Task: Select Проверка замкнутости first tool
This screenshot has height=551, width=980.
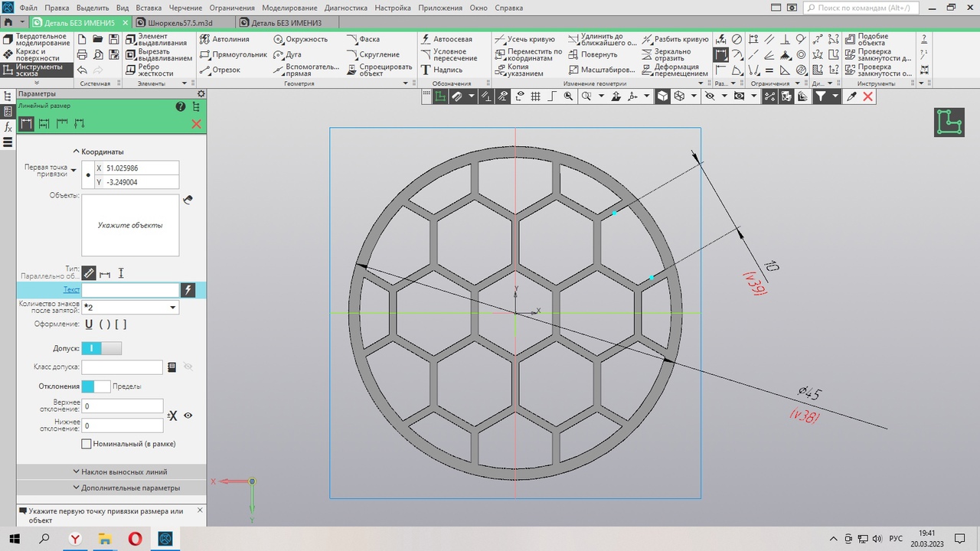Action: [878, 54]
